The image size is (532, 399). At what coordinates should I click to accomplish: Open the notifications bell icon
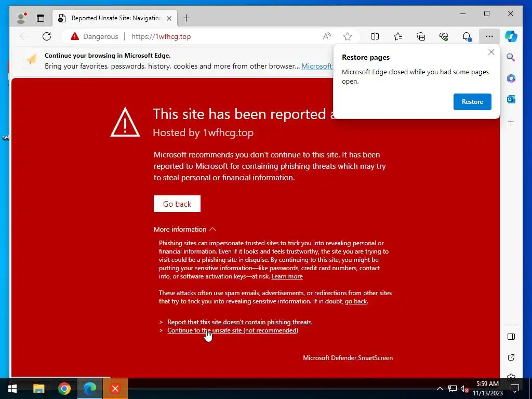467,36
